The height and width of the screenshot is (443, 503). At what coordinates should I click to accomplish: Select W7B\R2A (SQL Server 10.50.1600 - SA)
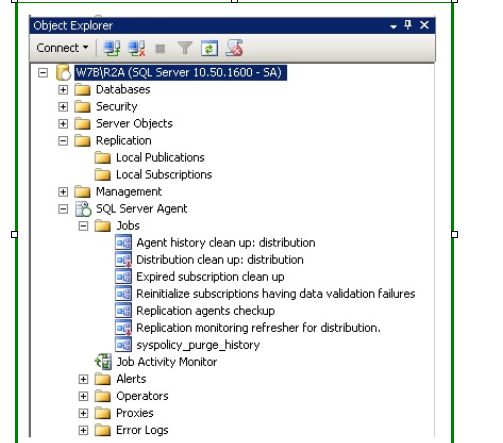(x=180, y=72)
